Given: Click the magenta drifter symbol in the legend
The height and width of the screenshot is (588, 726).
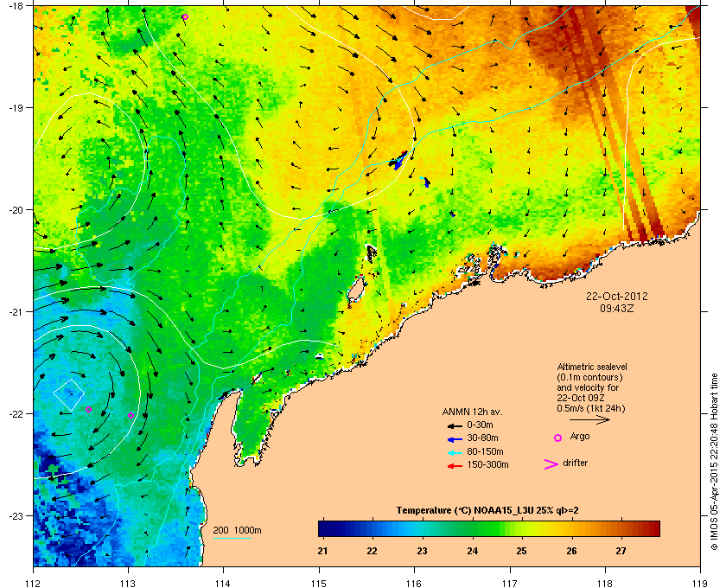Looking at the screenshot, I should 551,464.
